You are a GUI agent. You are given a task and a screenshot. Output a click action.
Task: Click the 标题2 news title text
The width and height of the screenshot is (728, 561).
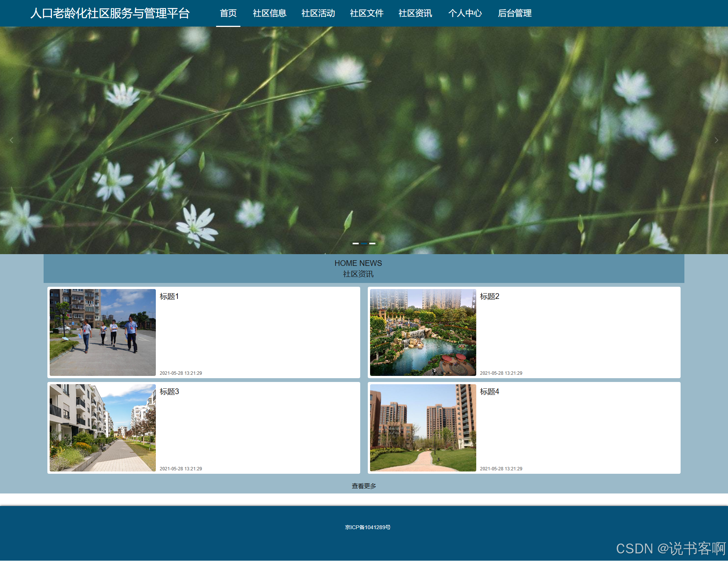point(489,296)
